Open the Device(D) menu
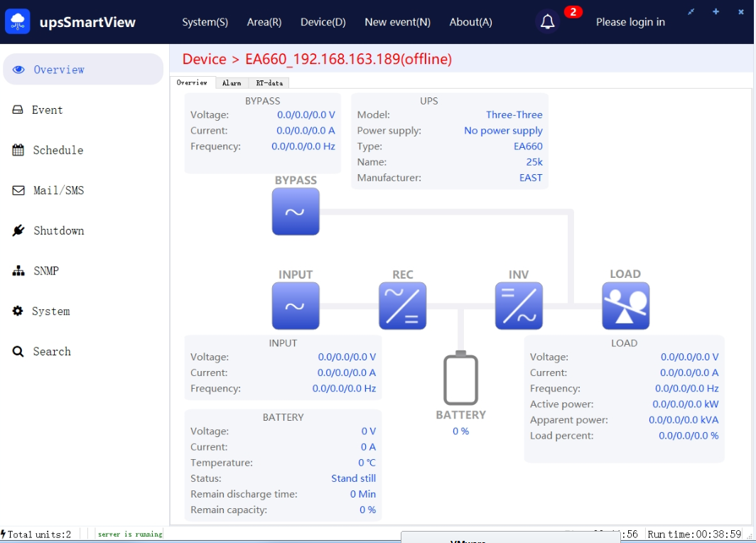Viewport: 756px width, 543px height. coord(323,22)
